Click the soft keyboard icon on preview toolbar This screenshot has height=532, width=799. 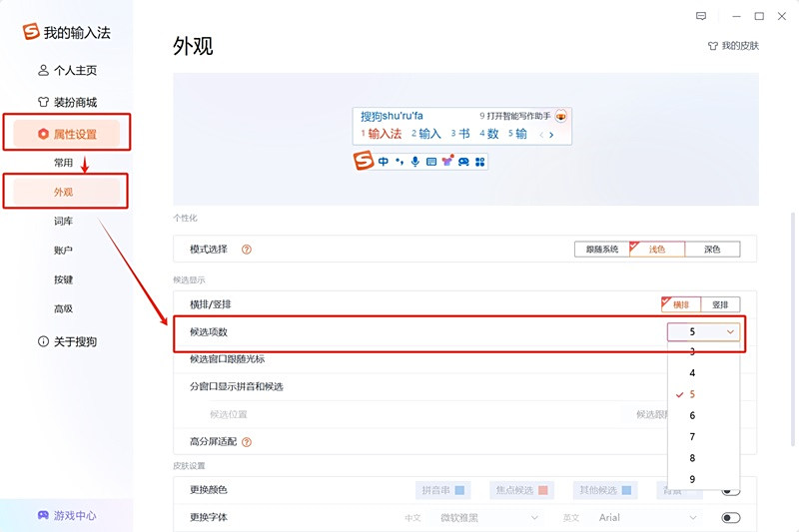coord(431,162)
